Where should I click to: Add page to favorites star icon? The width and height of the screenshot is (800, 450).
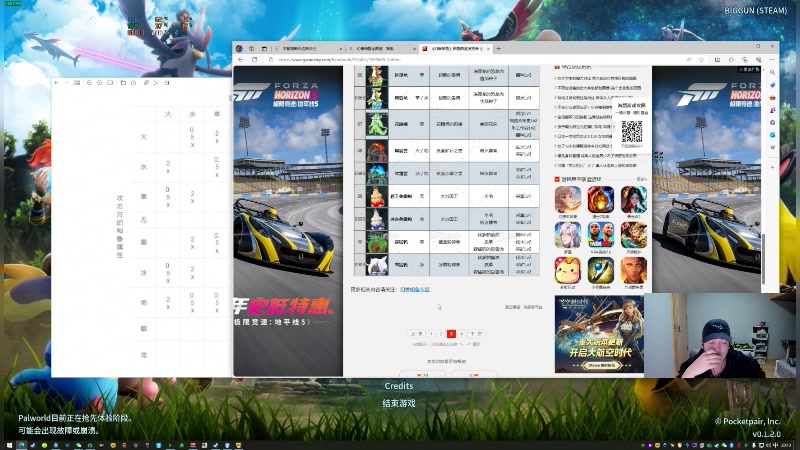point(702,60)
